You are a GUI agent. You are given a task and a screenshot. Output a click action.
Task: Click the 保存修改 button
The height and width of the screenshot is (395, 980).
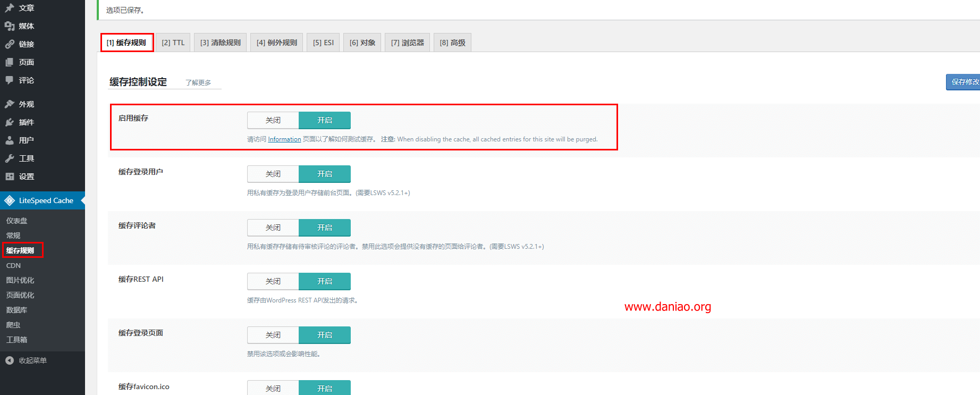point(963,82)
